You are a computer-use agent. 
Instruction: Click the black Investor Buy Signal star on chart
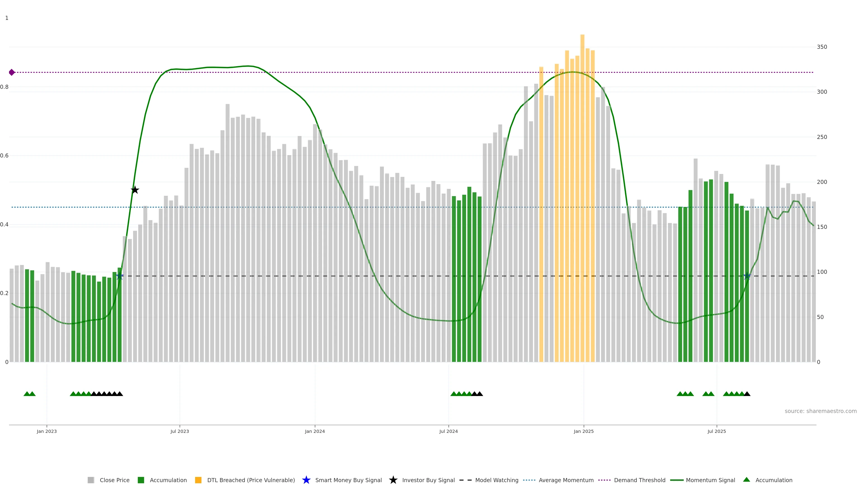135,190
